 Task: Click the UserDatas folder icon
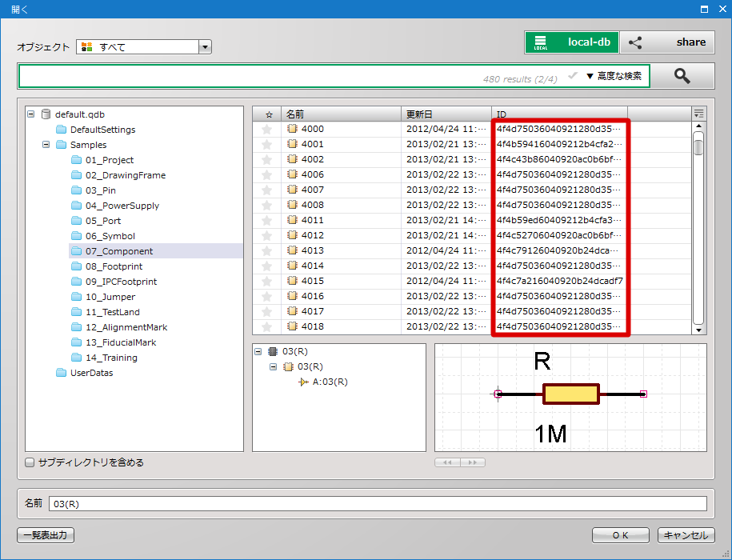coord(61,373)
